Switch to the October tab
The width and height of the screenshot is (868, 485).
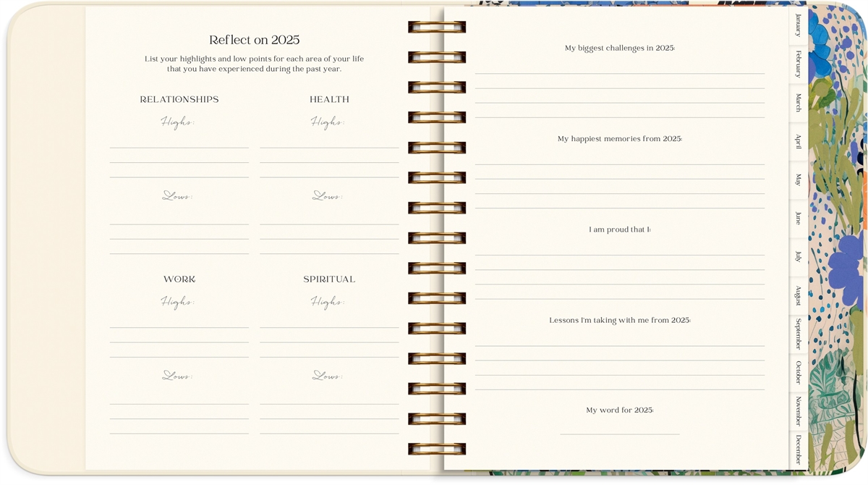798,373
